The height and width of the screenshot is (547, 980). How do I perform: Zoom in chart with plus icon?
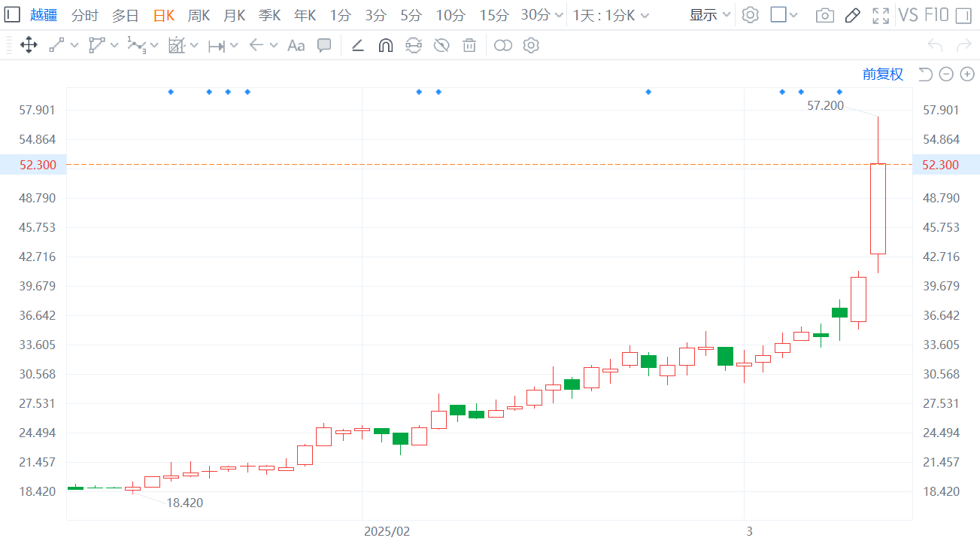(x=967, y=74)
